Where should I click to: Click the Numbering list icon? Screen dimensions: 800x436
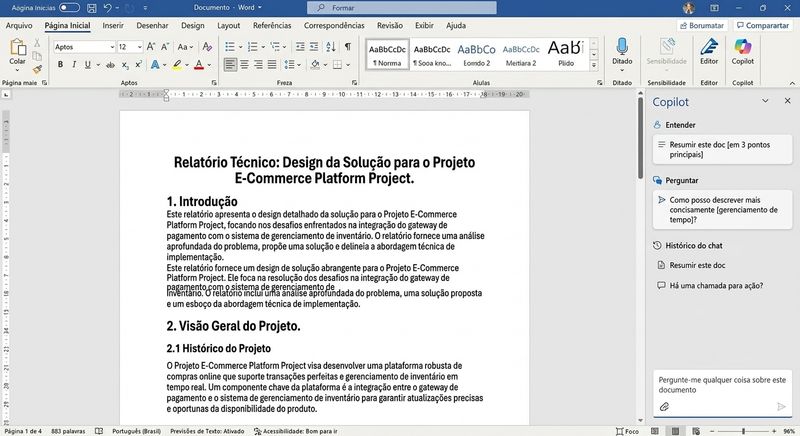coord(253,47)
